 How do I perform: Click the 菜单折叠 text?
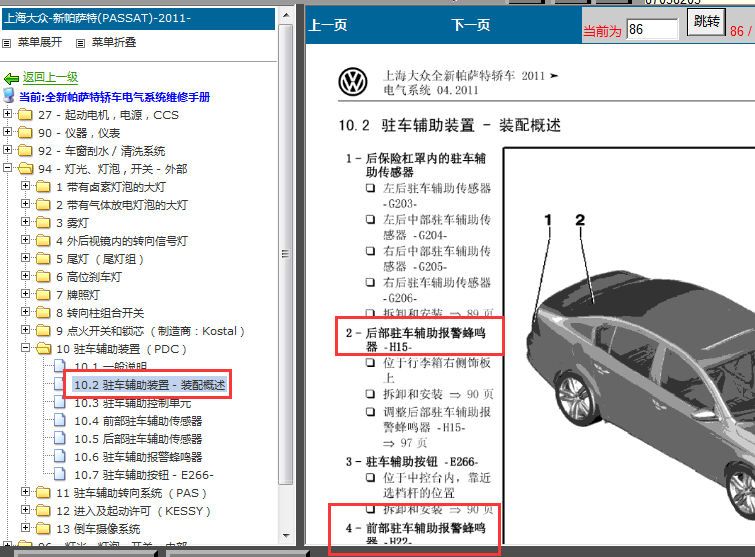(114, 42)
